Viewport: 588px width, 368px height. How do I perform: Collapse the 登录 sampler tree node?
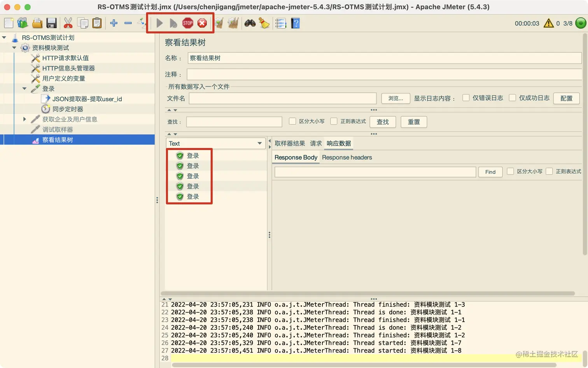point(24,88)
